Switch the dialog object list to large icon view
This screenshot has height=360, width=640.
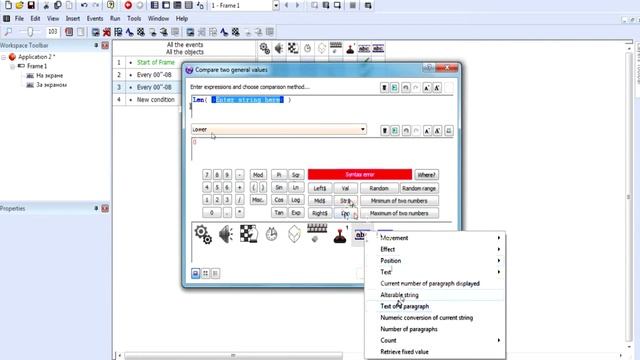pos(196,273)
